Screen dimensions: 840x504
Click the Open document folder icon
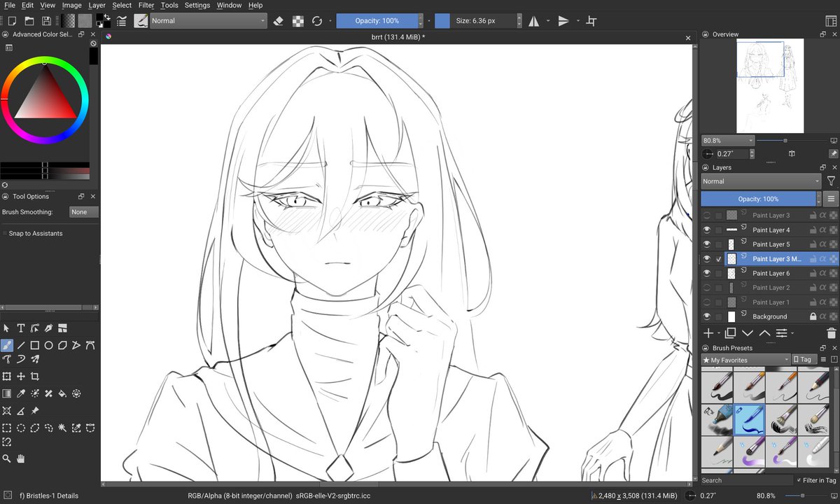[x=29, y=21]
